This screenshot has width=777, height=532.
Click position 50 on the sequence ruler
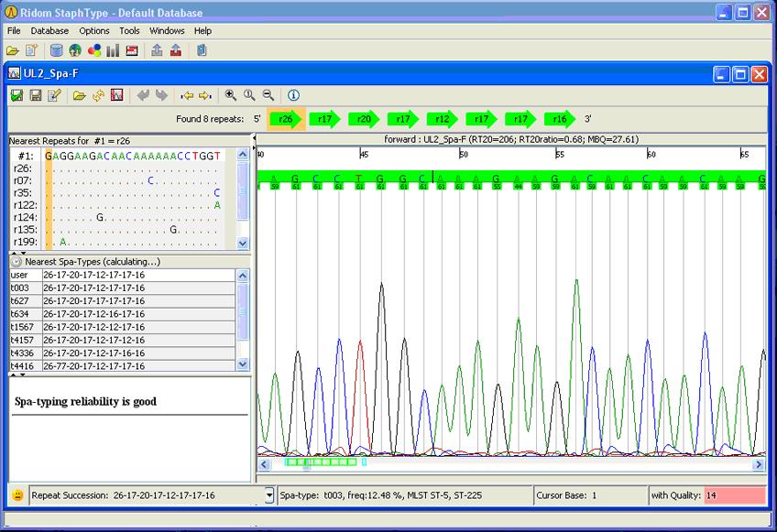click(464, 155)
